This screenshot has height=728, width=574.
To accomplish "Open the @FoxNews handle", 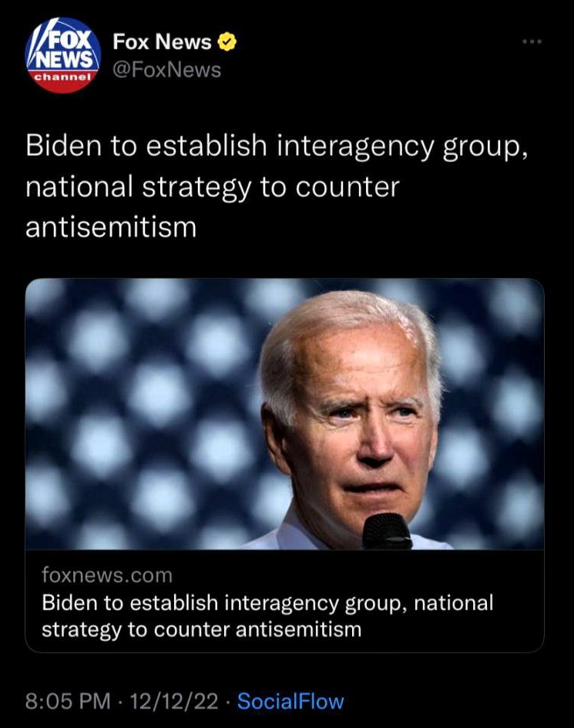I will click(166, 70).
